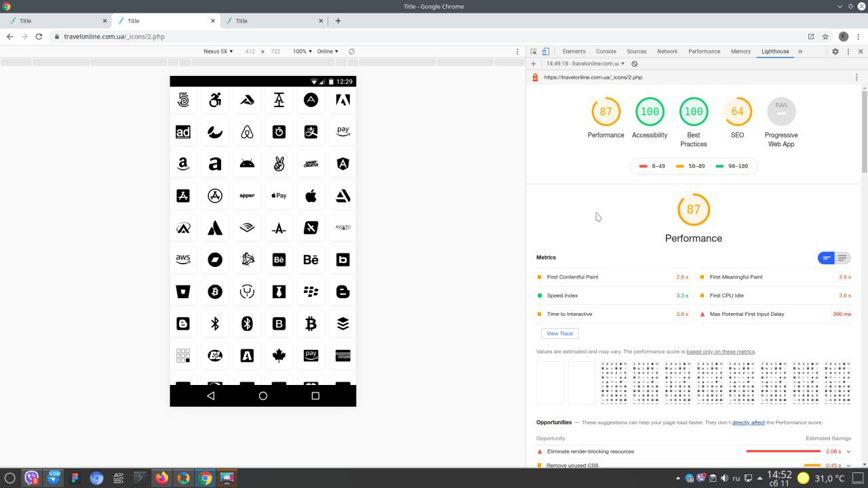
Task: Open 'based only on these metrics' link
Action: 721,352
